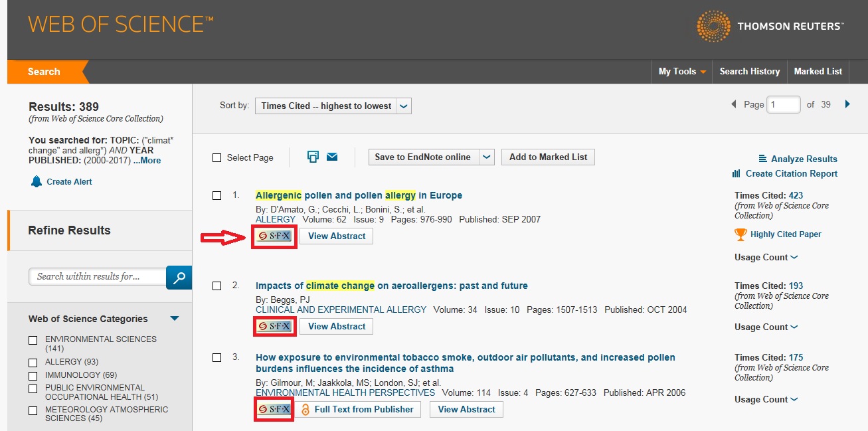This screenshot has height=431, width=868.
Task: Tick the Select Page checkbox
Action: tap(217, 157)
